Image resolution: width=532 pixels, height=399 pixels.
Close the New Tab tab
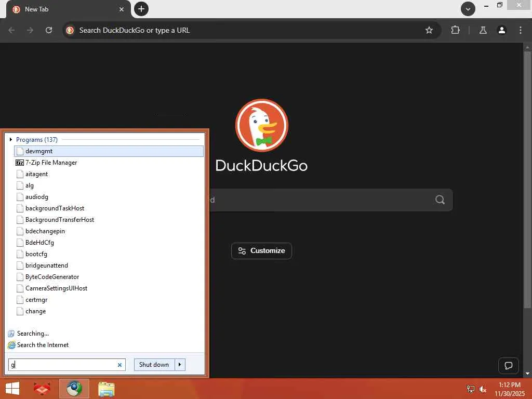pos(122,9)
